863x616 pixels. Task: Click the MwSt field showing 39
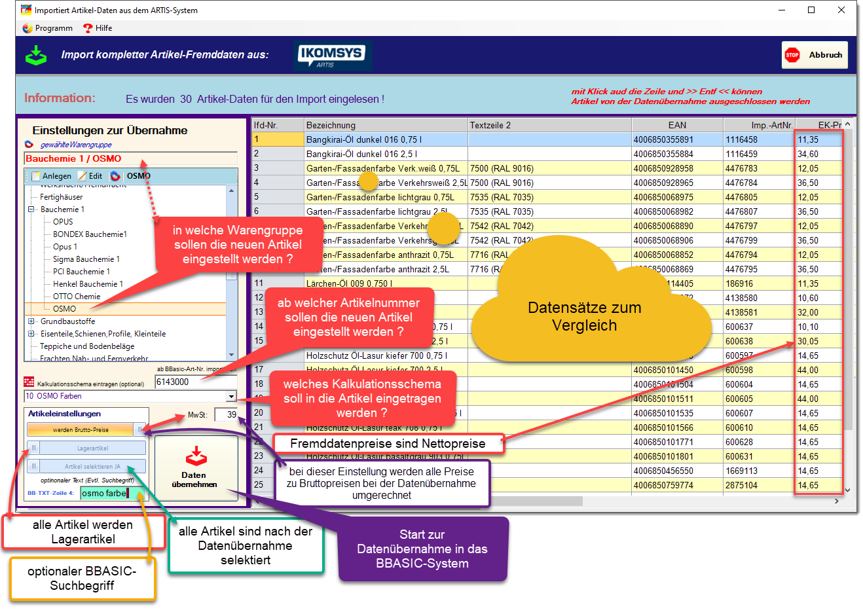[227, 414]
